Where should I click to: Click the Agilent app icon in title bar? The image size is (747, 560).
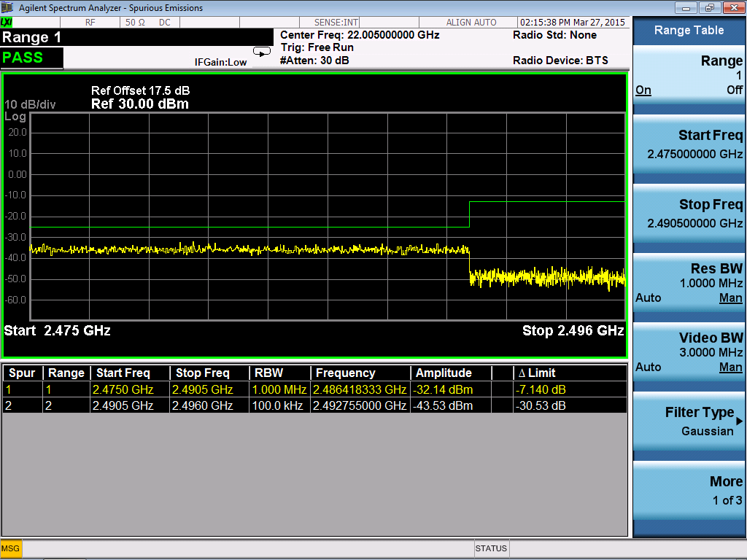(x=7, y=7)
